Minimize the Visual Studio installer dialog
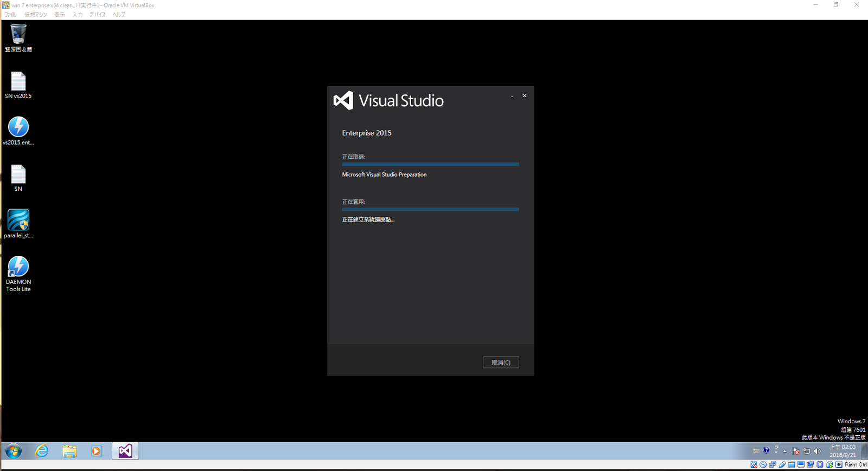Screen dimensions: 868x471 pyautogui.click(x=512, y=96)
